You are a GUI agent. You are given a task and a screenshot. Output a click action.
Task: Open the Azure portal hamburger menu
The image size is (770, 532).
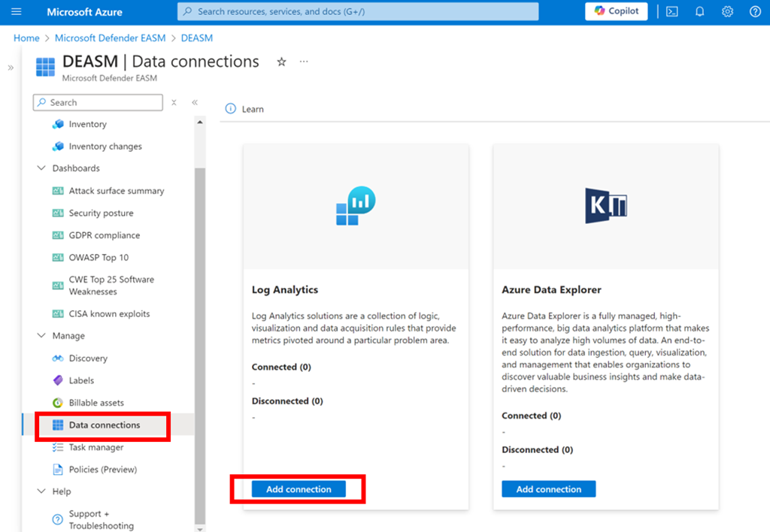click(x=17, y=12)
